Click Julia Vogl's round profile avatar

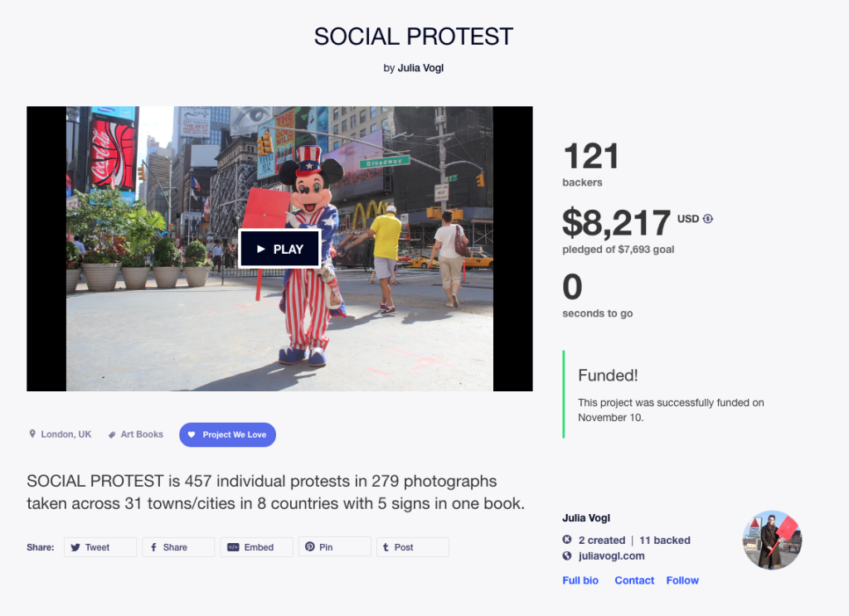pyautogui.click(x=772, y=540)
